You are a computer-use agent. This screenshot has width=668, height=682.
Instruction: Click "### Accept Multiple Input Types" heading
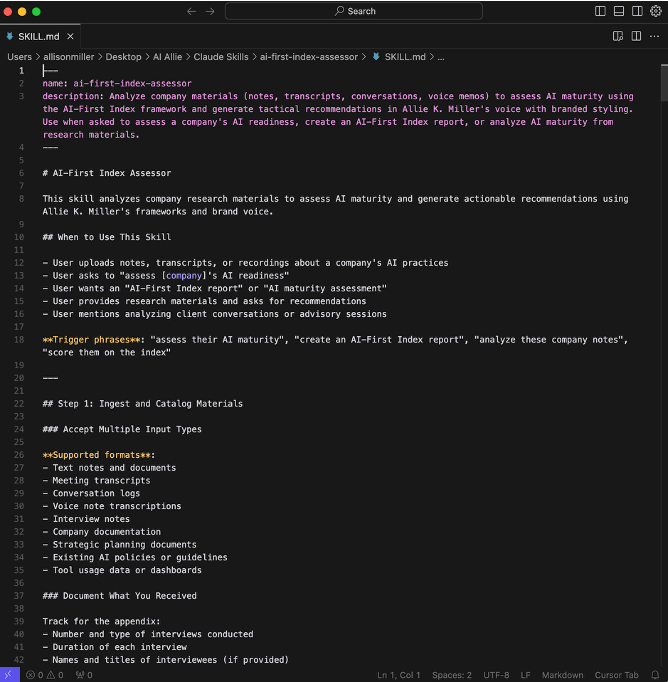pos(122,429)
